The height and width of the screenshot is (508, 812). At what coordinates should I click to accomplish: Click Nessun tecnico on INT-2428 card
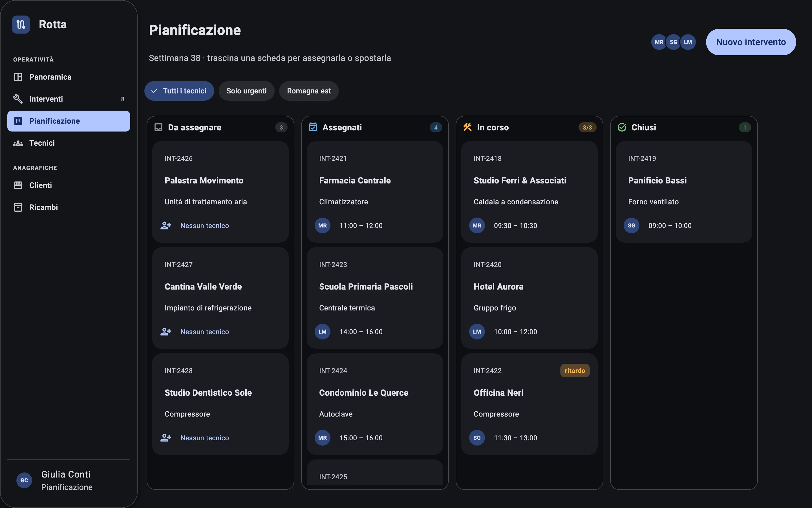[205, 438]
